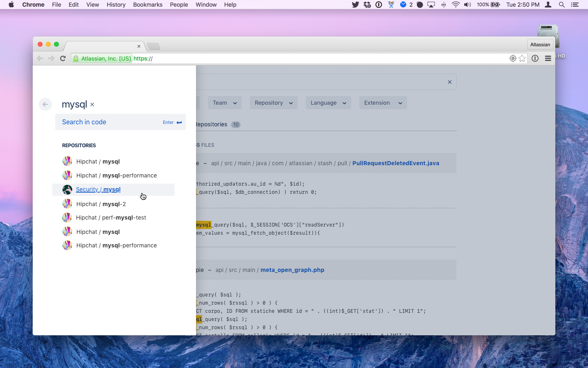Clear the mysql search term with the x
The image size is (588, 368).
click(x=92, y=105)
